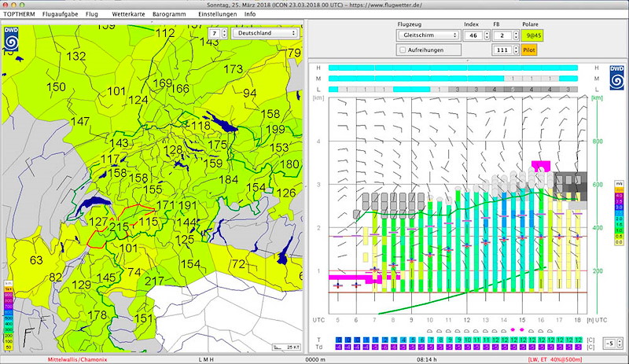This screenshot has width=629, height=364.
Task: Open the Deutschland region dropdown
Action: [265, 33]
